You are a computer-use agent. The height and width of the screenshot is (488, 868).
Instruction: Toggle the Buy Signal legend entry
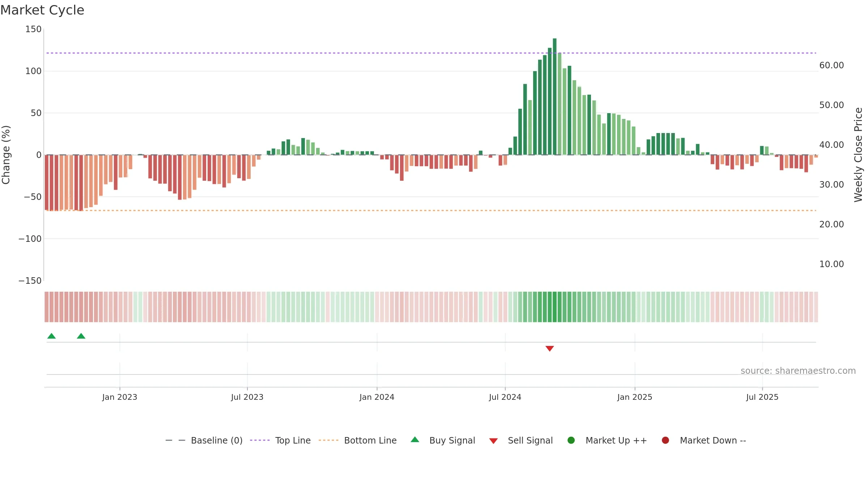tap(443, 440)
